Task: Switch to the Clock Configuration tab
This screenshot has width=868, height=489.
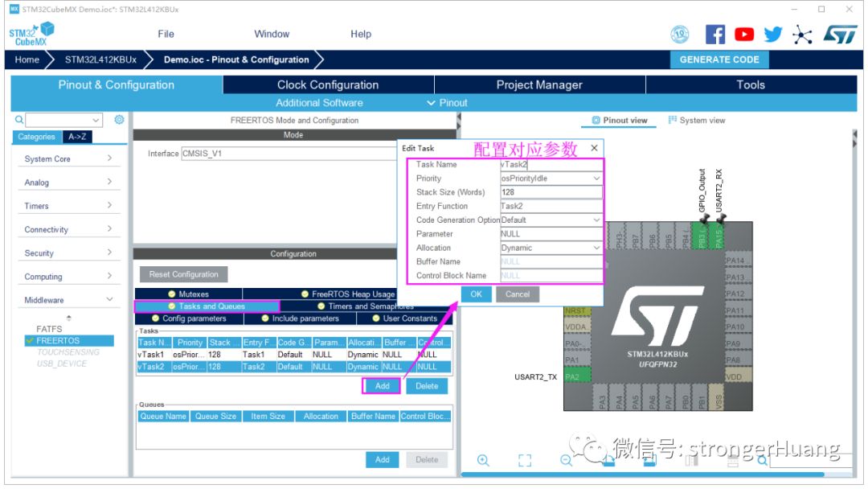Action: click(x=328, y=85)
